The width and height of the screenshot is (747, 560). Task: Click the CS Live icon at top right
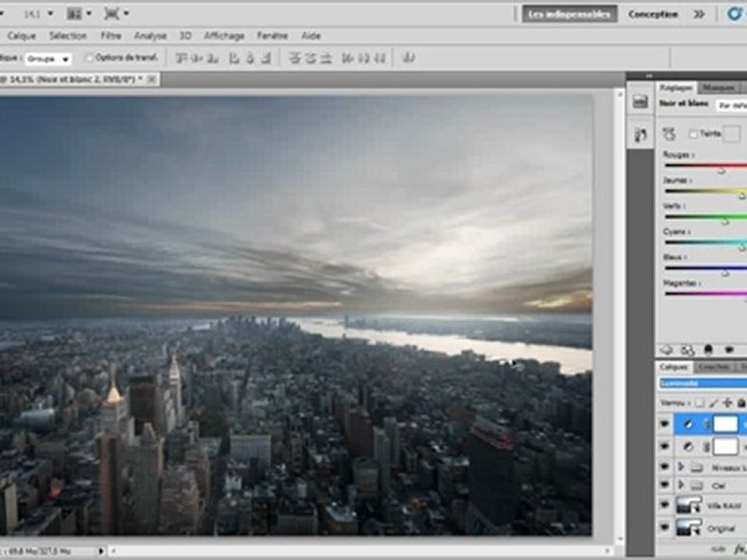pyautogui.click(x=735, y=14)
